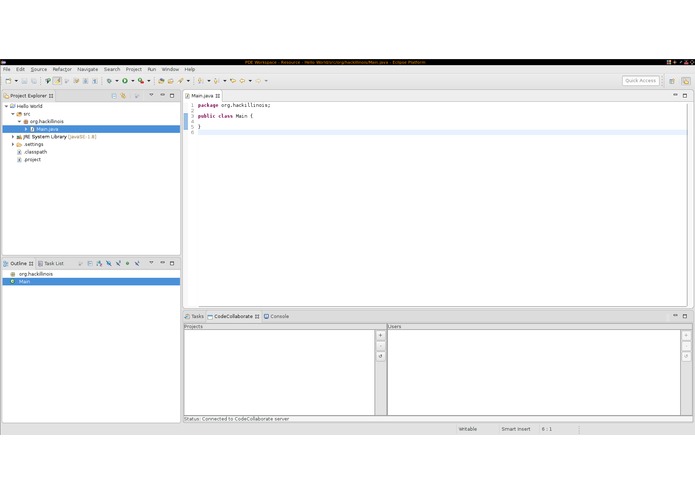
Task: Switch to the Outline tab
Action: pos(18,264)
